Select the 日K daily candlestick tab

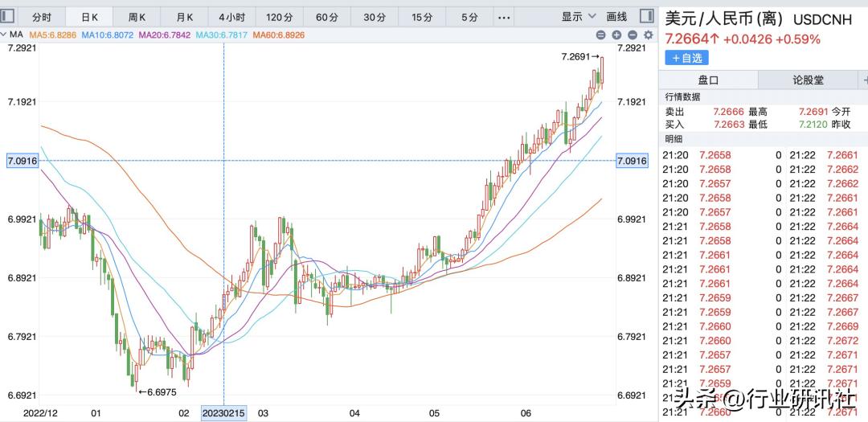(x=90, y=17)
